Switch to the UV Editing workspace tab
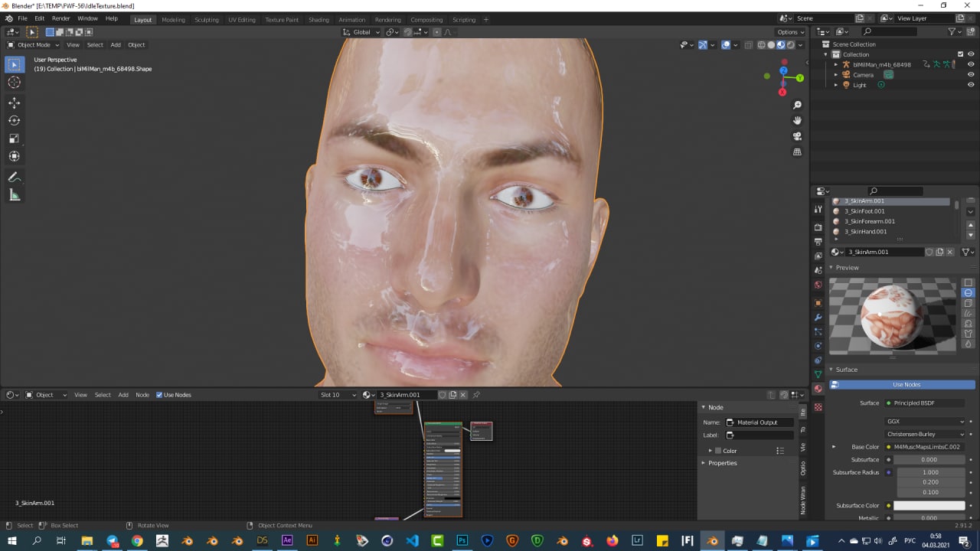Image resolution: width=980 pixels, height=551 pixels. (x=242, y=20)
